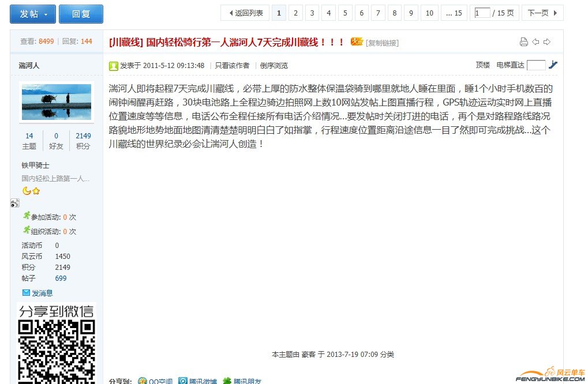This screenshot has height=384, width=588.
Task: Click the user avatar thumbnail of 湍河人
Action: [x=57, y=102]
